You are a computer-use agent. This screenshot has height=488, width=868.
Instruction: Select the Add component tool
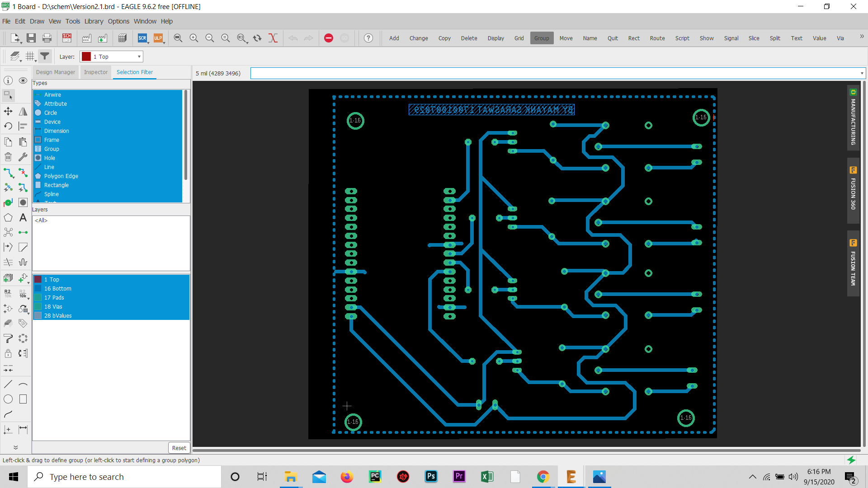coord(393,38)
